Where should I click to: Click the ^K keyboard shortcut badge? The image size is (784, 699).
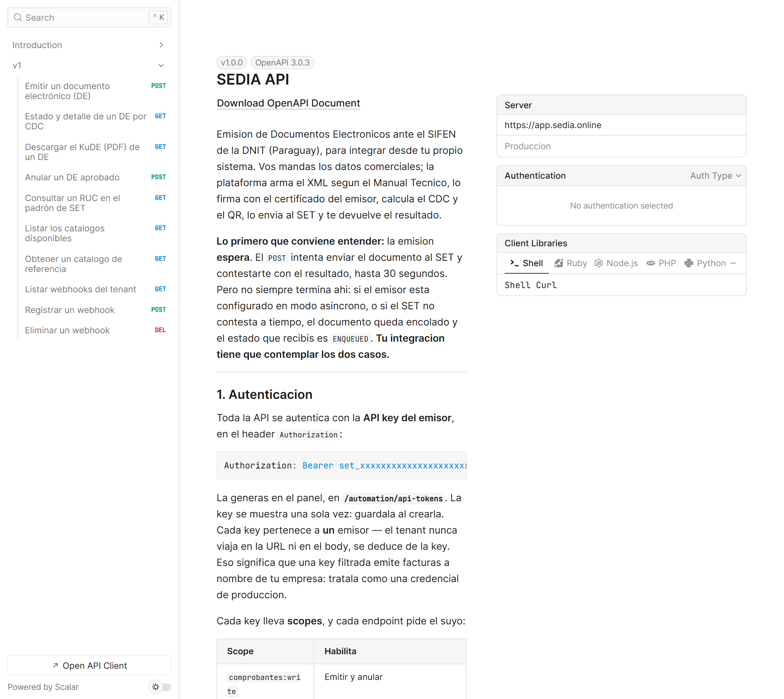pos(158,17)
